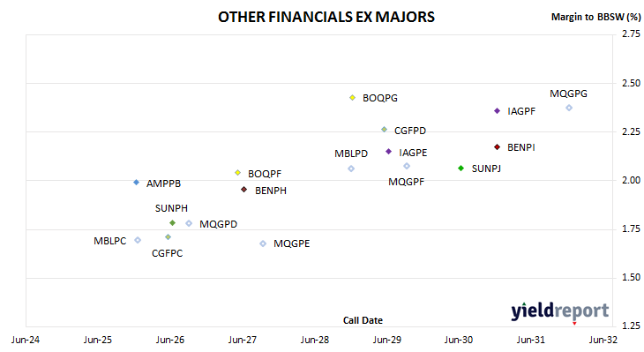Click the green SUNPJ data point
This screenshot has height=352, width=644.
pyautogui.click(x=461, y=169)
